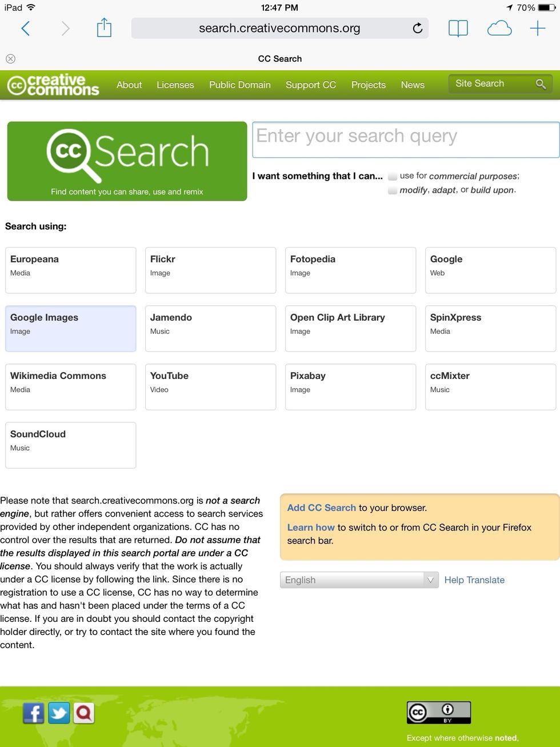Open the About menu
Image resolution: width=560 pixels, height=747 pixels.
129,85
